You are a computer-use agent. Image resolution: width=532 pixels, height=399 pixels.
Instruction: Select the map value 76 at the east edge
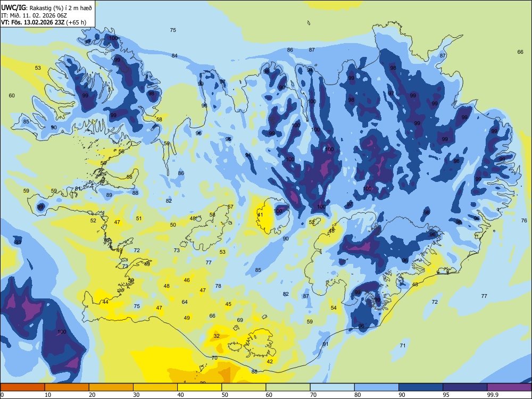pyautogui.click(x=524, y=220)
